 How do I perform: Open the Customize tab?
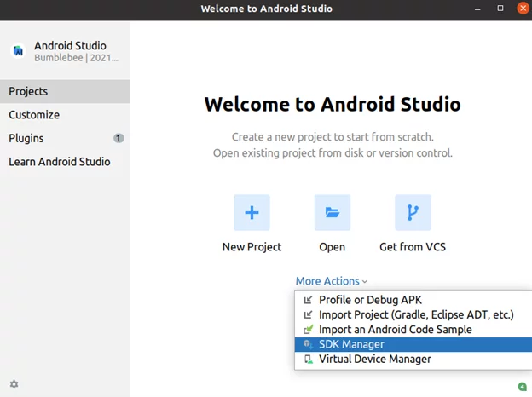pyautogui.click(x=65, y=115)
